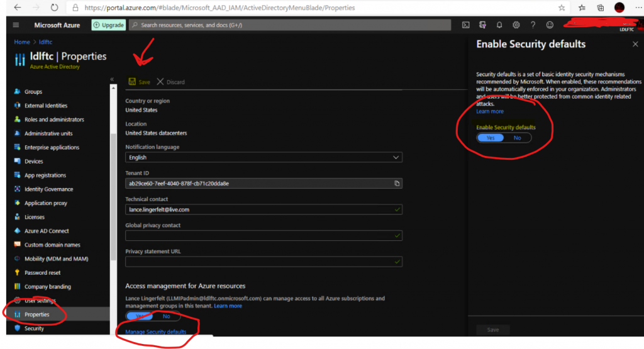
Task: Click the Global privacy contact field
Action: coord(264,236)
